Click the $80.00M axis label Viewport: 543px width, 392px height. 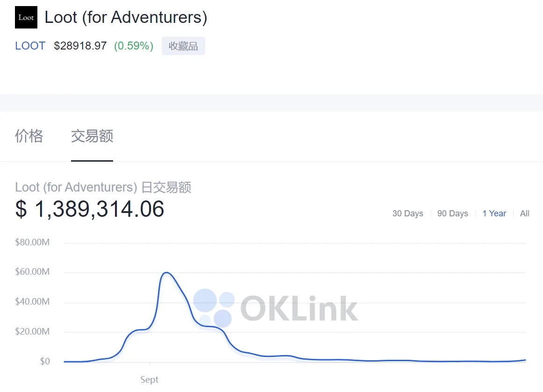[x=32, y=242]
